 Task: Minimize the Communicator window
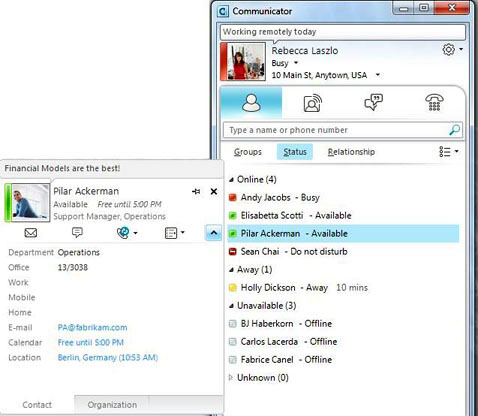[404, 9]
